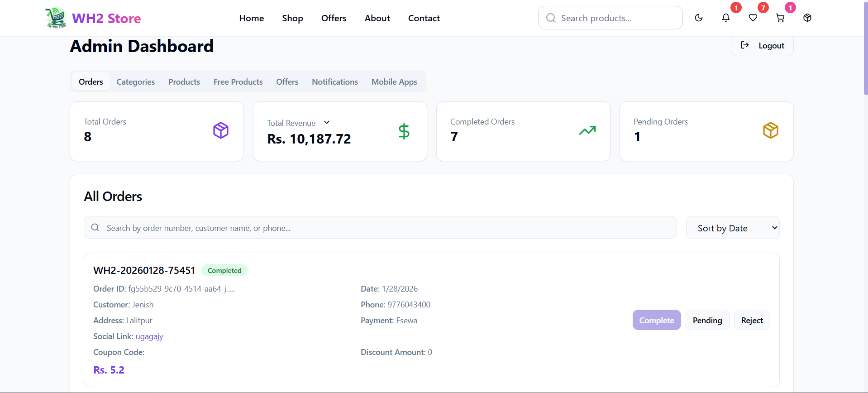
Task: Open the wishlist heart icon
Action: pos(753,18)
